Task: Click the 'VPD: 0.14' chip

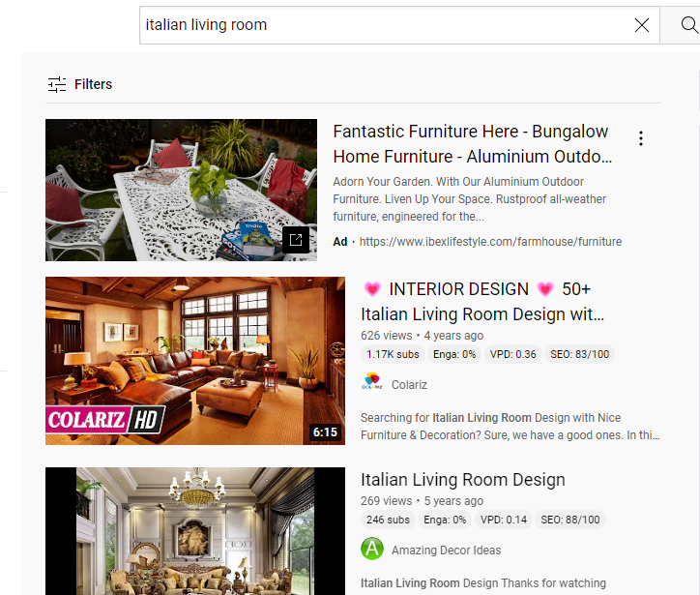Action: click(504, 520)
